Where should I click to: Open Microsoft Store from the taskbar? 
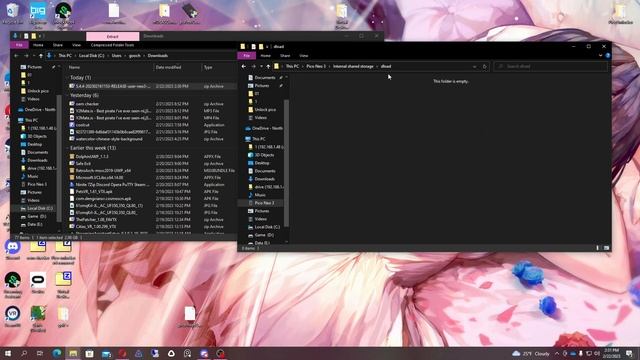coord(89,353)
